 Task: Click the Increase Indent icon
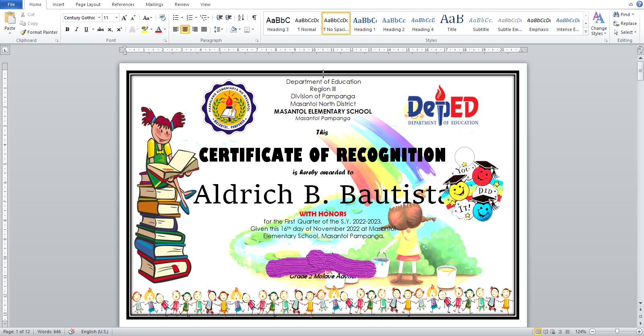pos(229,18)
